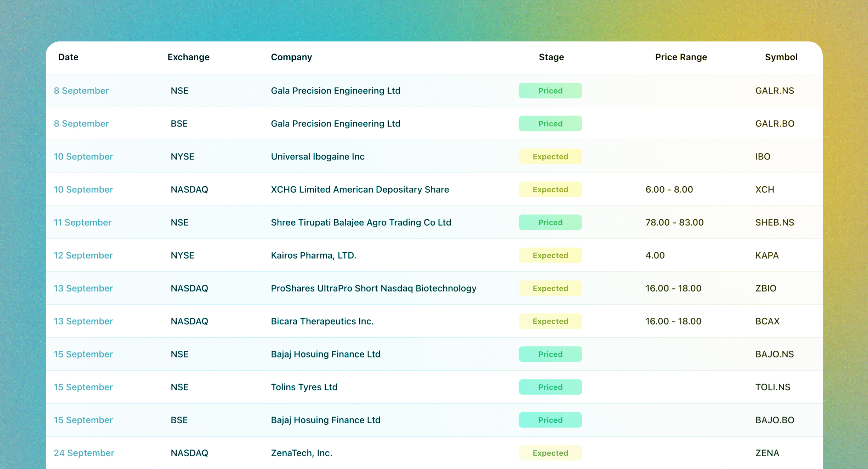Screen dimensions: 868x469
Task: Click the 11 September date
Action: pyautogui.click(x=82, y=222)
